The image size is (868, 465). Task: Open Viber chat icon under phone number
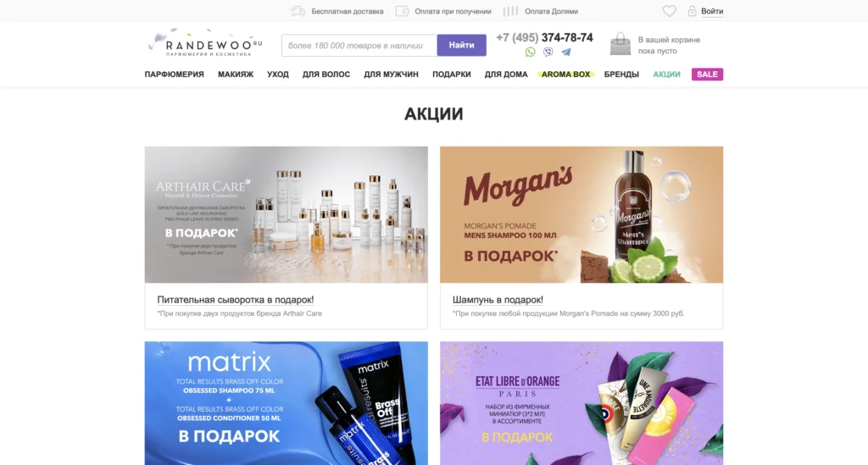point(548,52)
